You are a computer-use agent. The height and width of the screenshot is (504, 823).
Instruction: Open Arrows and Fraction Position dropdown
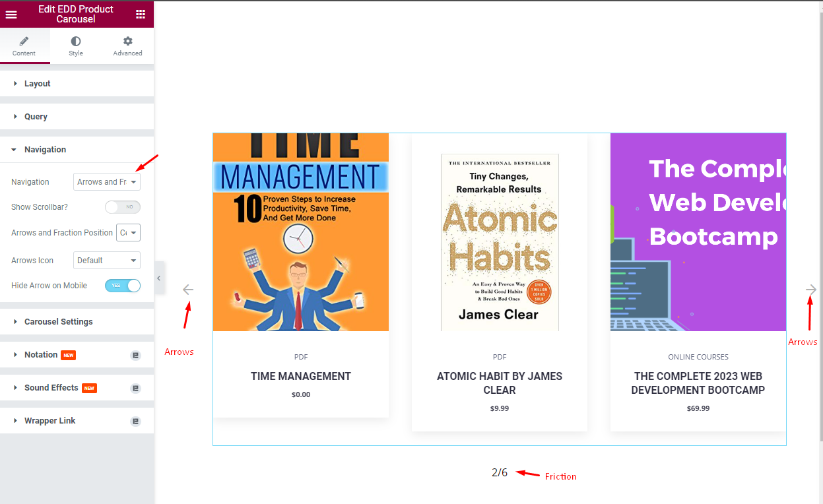[x=128, y=232]
